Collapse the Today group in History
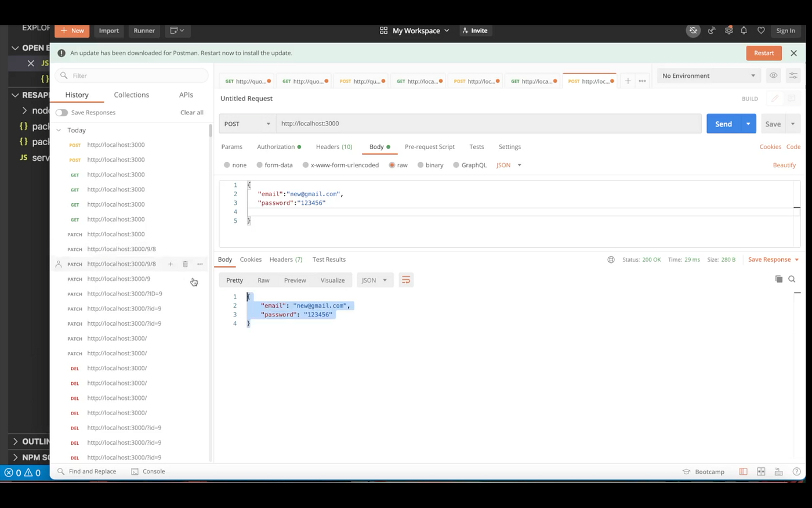The image size is (812, 508). coord(59,130)
